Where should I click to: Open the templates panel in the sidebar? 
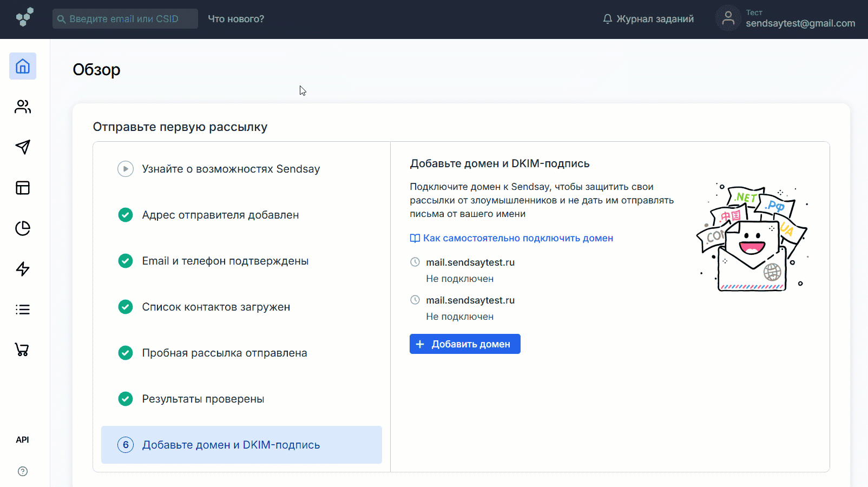coord(22,188)
